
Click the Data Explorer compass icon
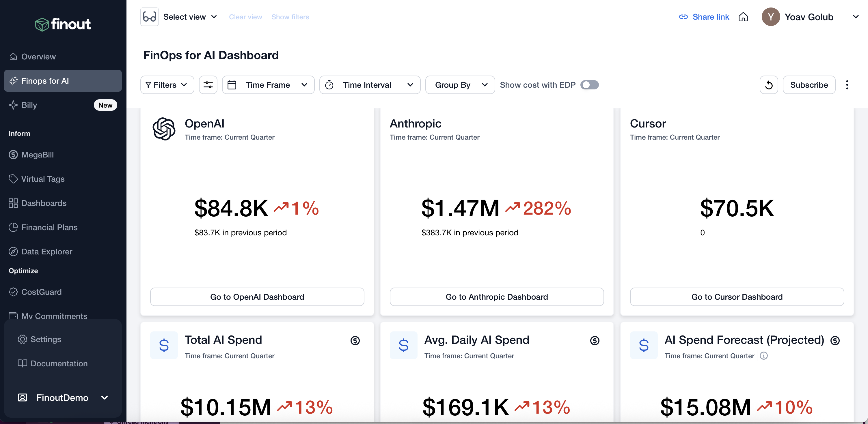(13, 252)
